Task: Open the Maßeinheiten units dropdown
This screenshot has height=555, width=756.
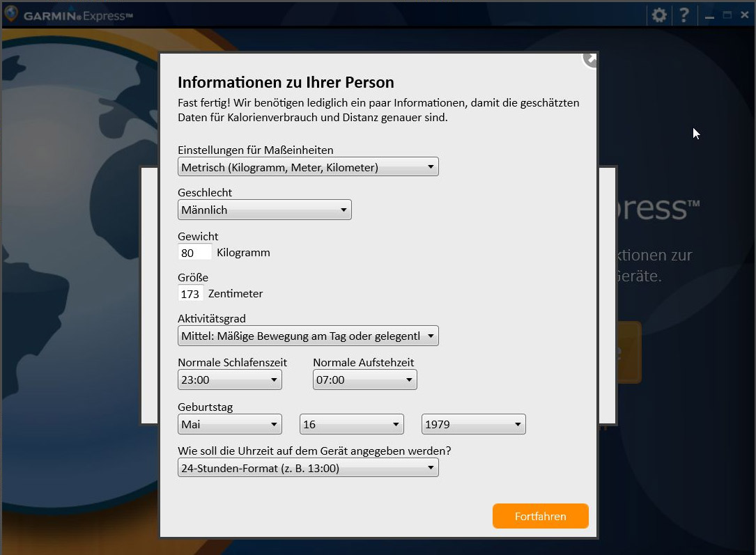Action: 308,167
